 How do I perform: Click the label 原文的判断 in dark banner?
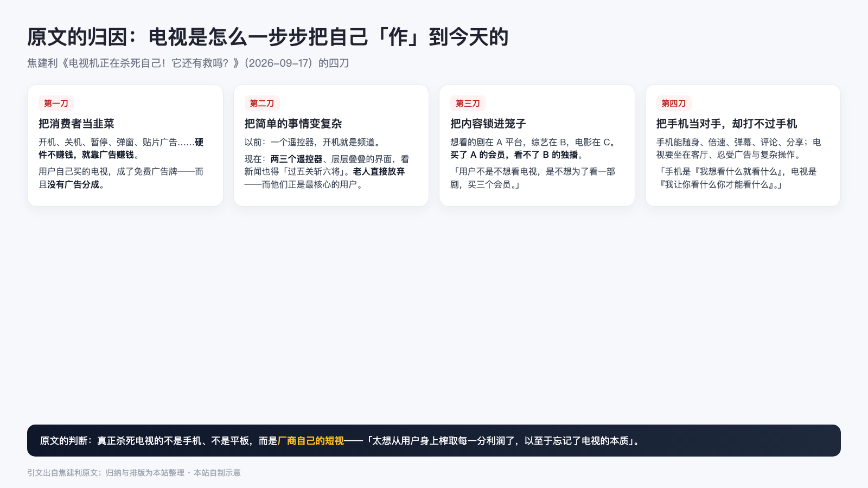[x=63, y=441]
